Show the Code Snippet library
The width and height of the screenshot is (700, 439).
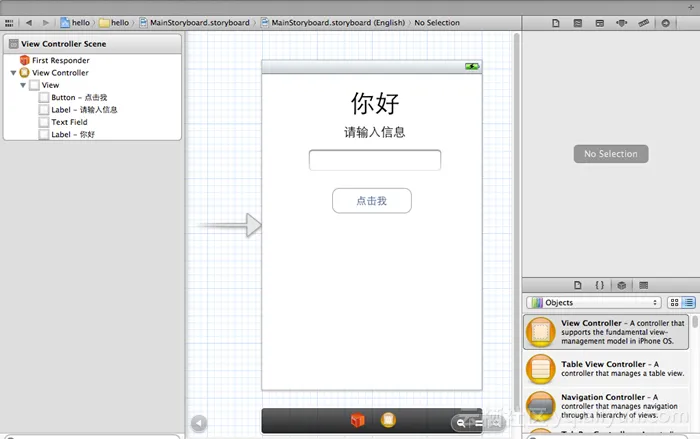pos(600,285)
